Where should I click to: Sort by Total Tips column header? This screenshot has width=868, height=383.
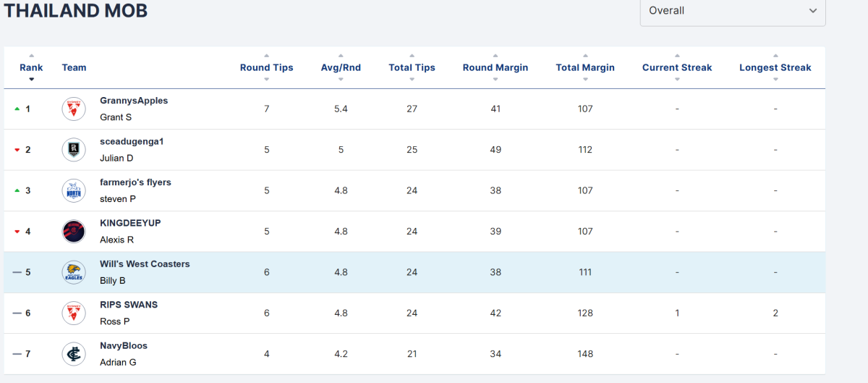(x=412, y=67)
